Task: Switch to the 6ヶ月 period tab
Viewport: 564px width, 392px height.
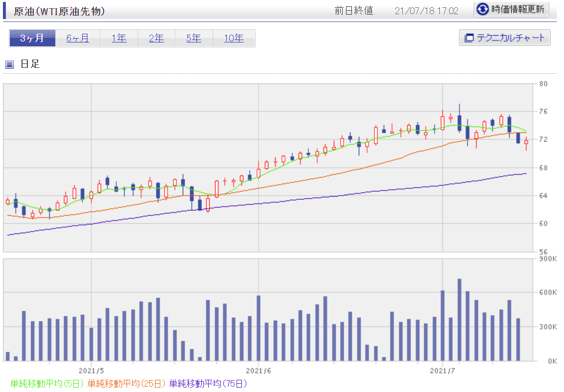Action: click(78, 38)
